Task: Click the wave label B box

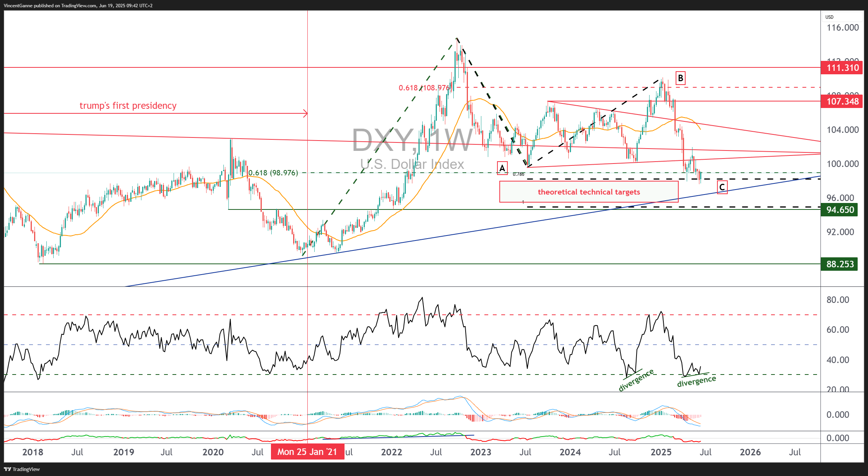Action: (x=680, y=78)
